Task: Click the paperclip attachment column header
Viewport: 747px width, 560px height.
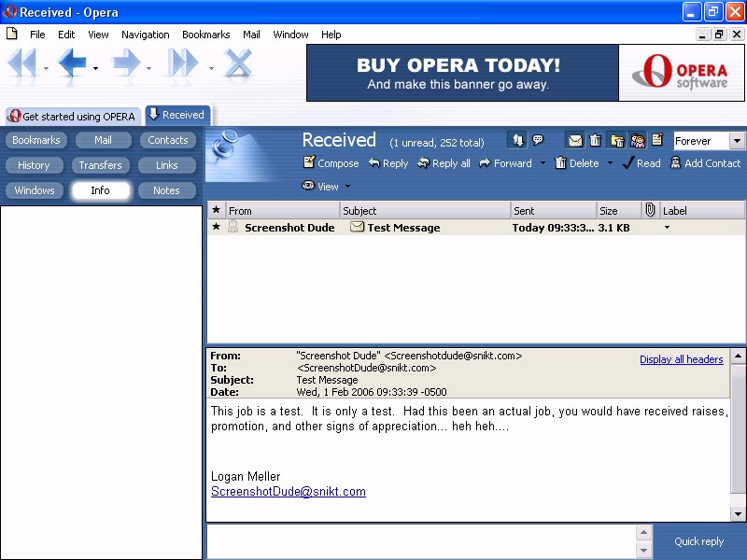Action: [650, 210]
